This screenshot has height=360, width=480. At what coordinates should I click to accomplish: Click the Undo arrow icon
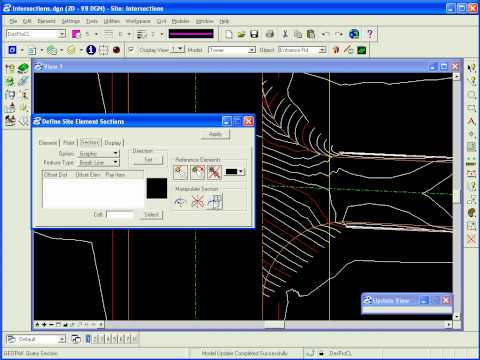click(325, 34)
